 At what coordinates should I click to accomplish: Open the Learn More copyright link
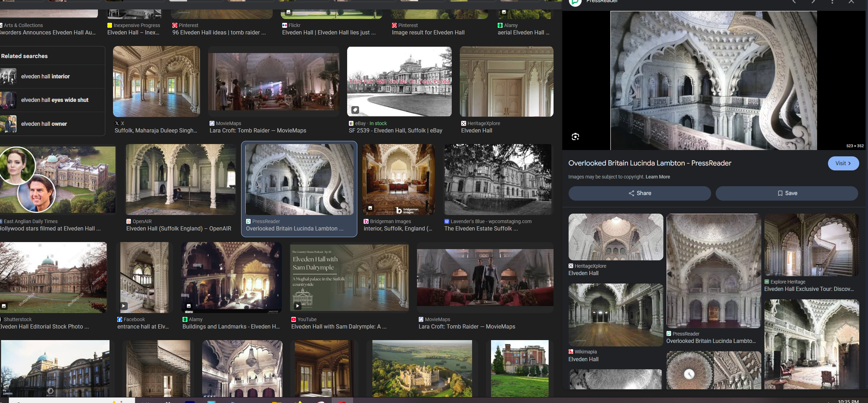pos(657,177)
